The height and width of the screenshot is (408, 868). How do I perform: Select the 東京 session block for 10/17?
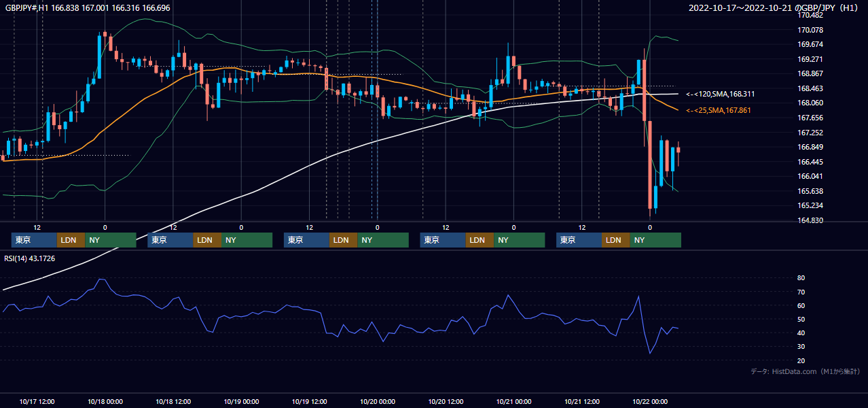(34, 240)
